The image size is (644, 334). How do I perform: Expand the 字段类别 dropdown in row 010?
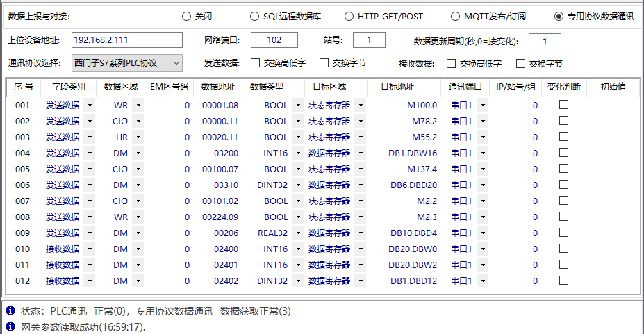tap(88, 249)
